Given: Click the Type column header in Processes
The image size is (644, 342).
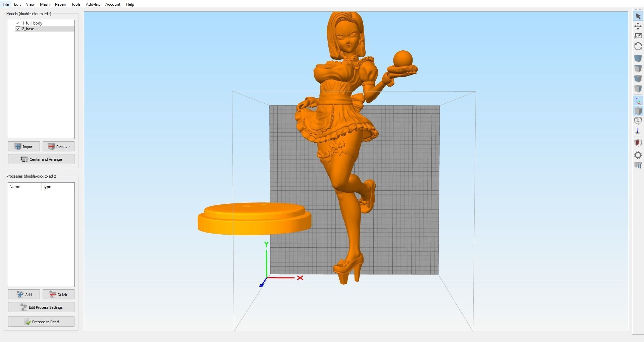Looking at the screenshot, I should pos(58,187).
